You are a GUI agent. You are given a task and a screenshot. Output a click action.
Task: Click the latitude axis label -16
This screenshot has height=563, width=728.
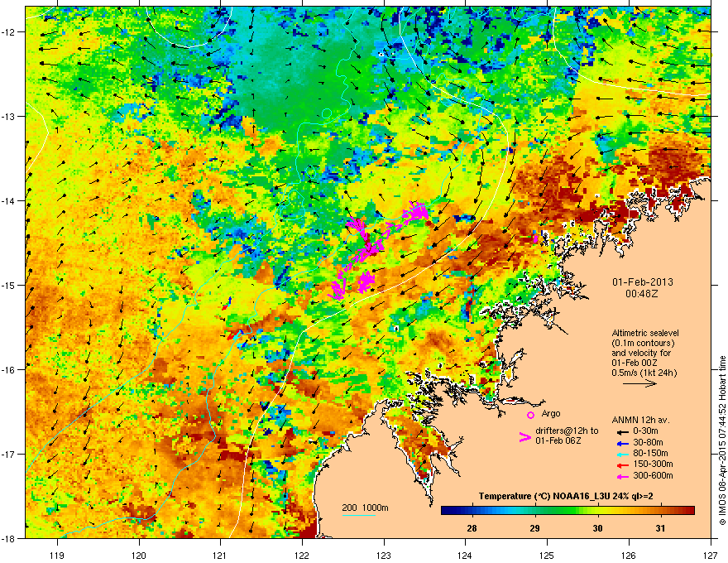8,369
